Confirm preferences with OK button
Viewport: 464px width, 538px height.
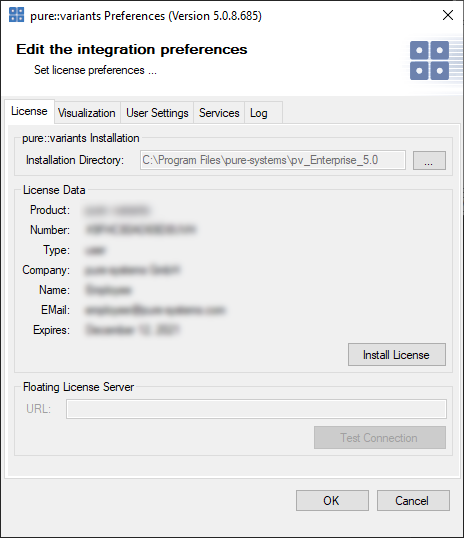pyautogui.click(x=332, y=500)
